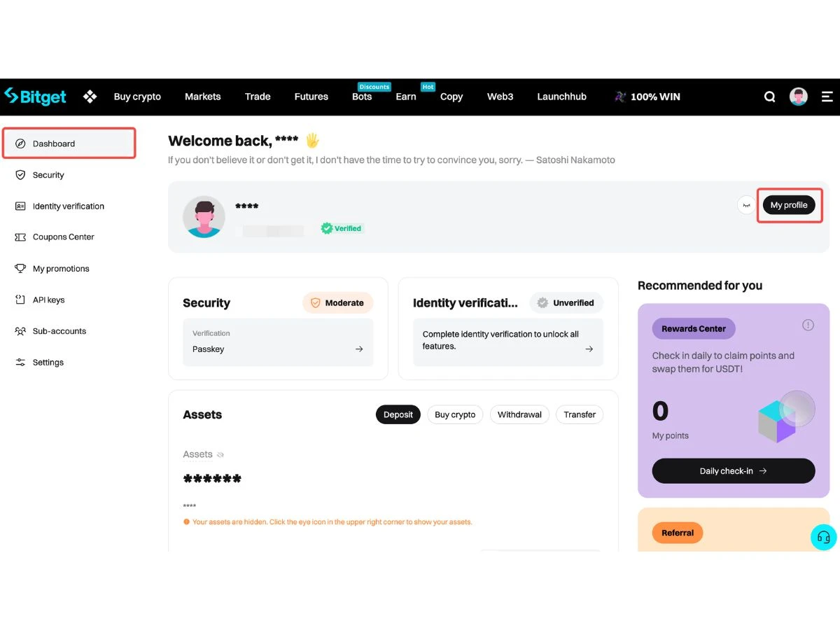Viewport: 840px width, 630px height.
Task: Click the 100% WIN promo icon
Action: [x=620, y=97]
